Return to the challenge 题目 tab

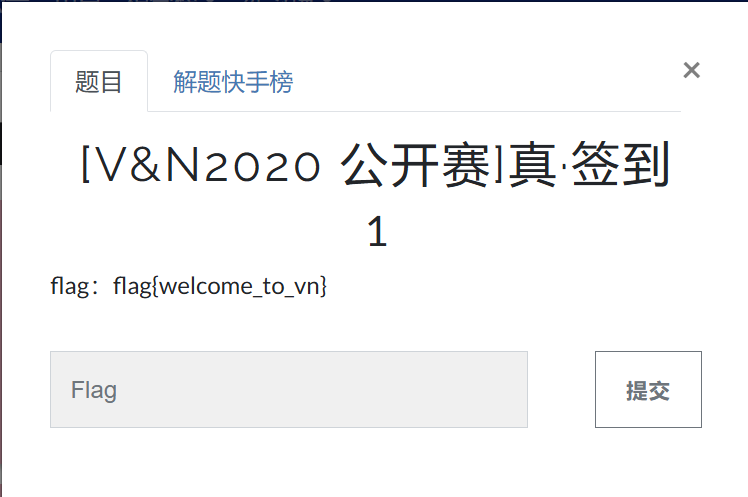pos(99,81)
